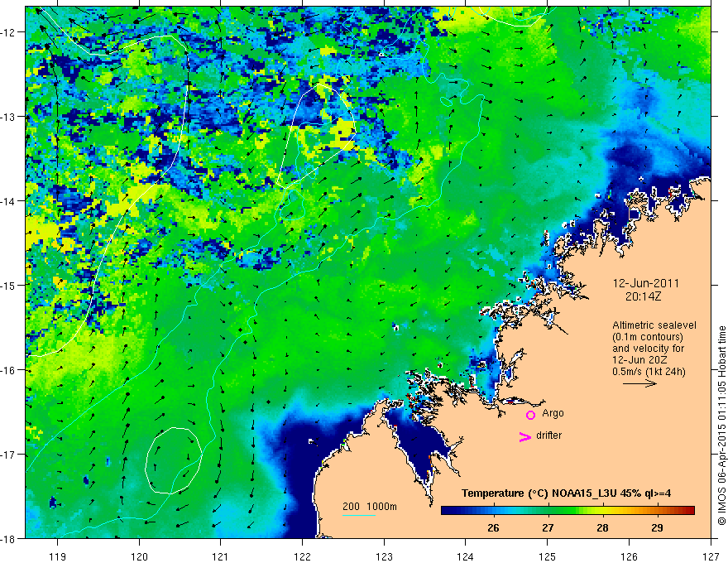
Task: Click latitude axis label -14
Action: pos(9,201)
